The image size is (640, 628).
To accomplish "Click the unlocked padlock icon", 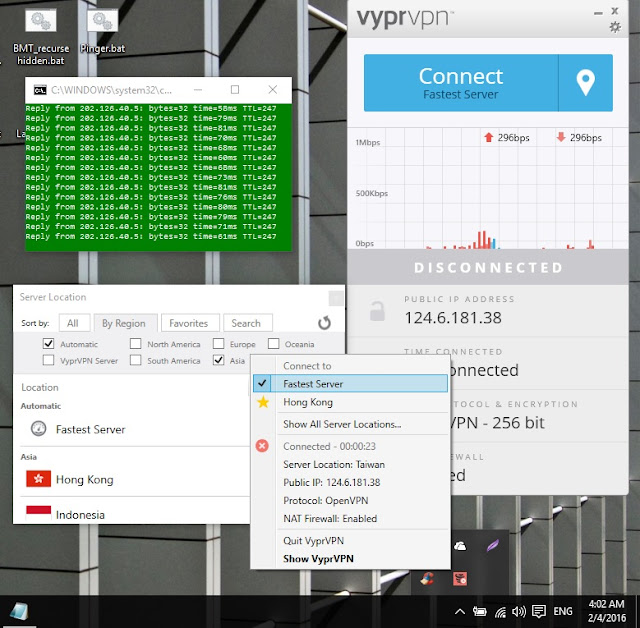I will [377, 311].
